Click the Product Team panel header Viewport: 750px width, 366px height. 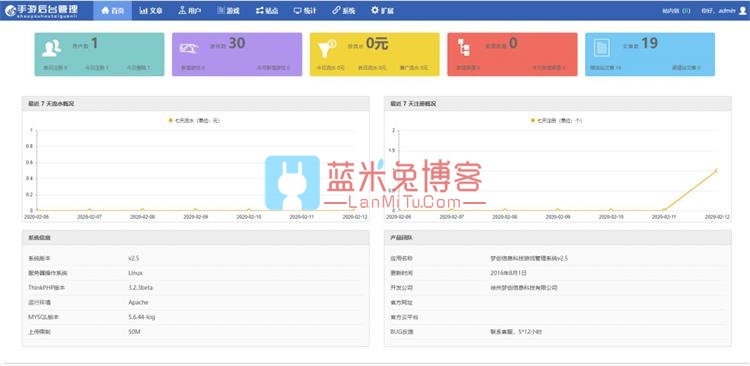click(x=558, y=238)
